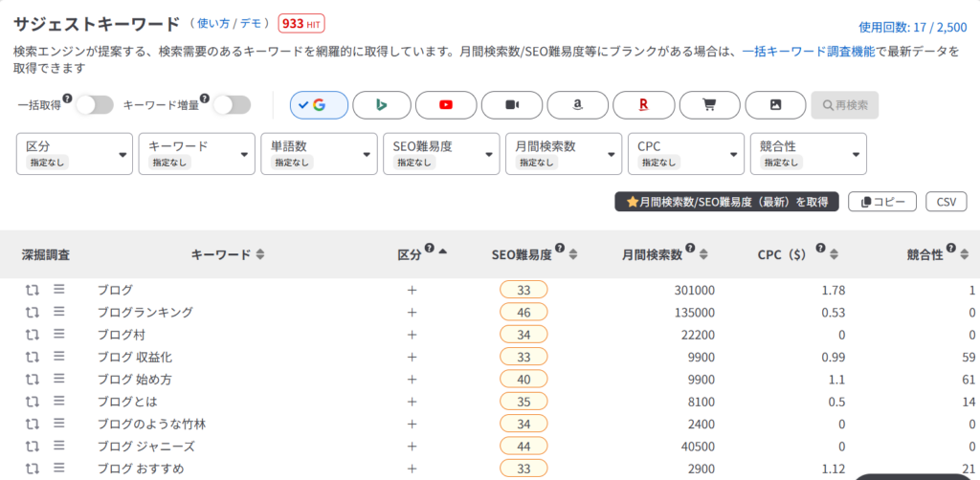The width and height of the screenshot is (980, 480).
Task: Select the video camera source icon
Action: pyautogui.click(x=513, y=105)
